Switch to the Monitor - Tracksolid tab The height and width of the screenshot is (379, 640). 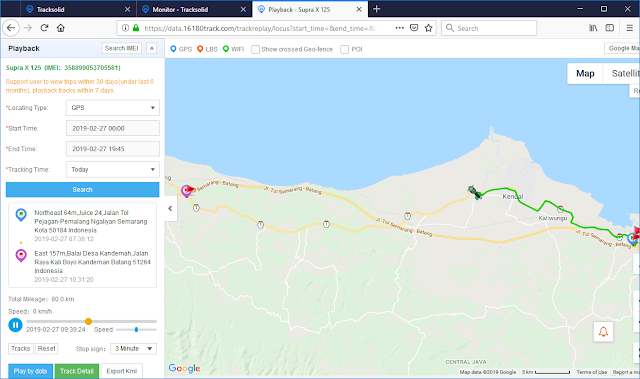[x=193, y=9]
